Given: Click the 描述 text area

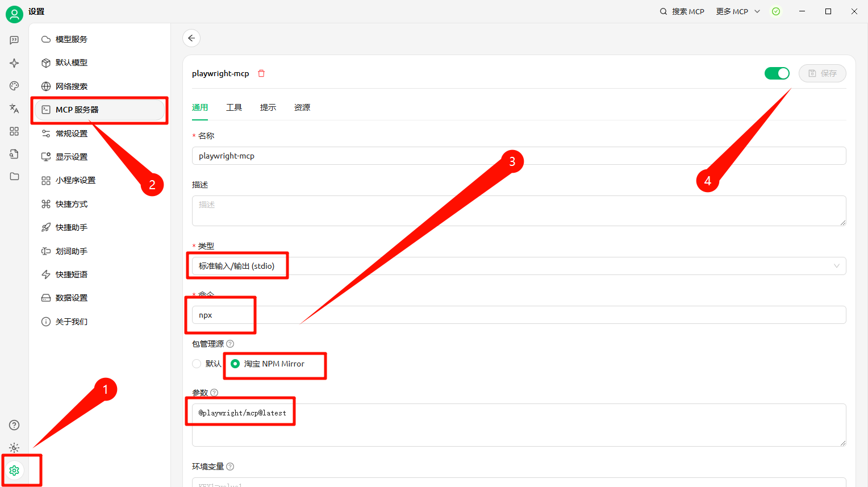Looking at the screenshot, I should pos(519,211).
